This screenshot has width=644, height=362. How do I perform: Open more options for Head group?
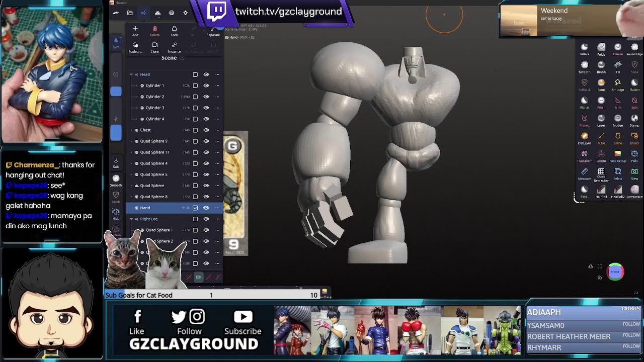point(217,74)
